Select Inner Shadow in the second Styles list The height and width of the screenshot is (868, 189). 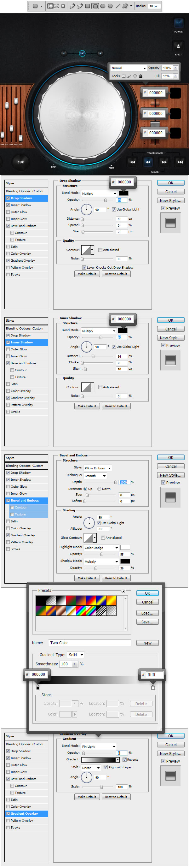[26, 342]
